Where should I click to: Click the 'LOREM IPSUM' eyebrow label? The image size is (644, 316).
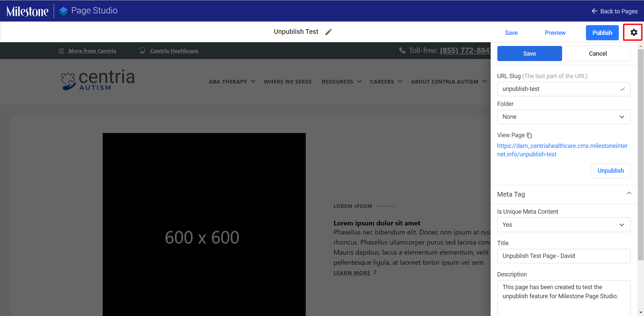click(353, 206)
